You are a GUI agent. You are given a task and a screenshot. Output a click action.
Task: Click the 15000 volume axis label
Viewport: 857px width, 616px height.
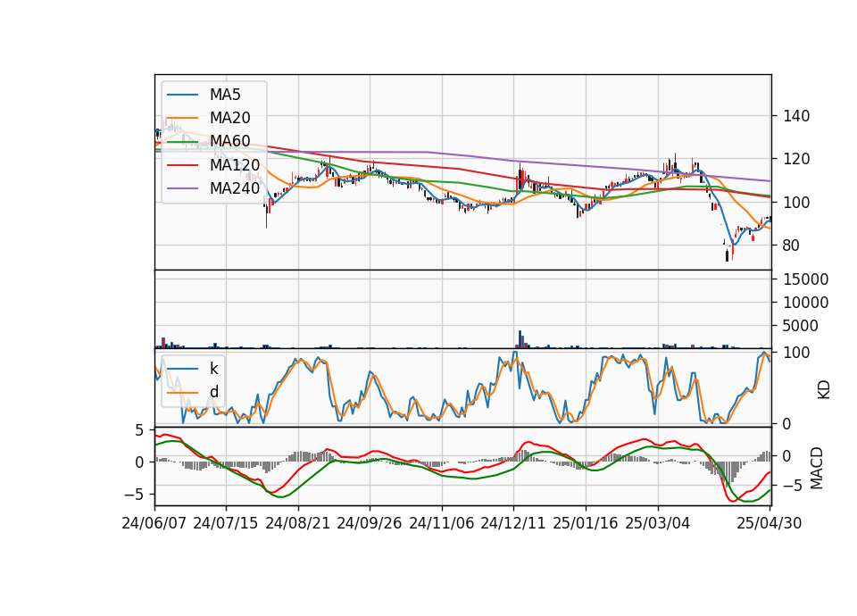tap(805, 279)
